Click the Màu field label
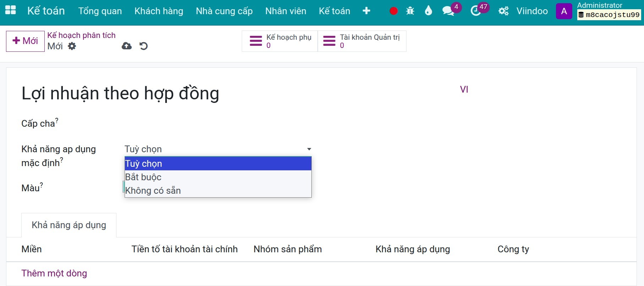The image size is (644, 286). click(31, 188)
